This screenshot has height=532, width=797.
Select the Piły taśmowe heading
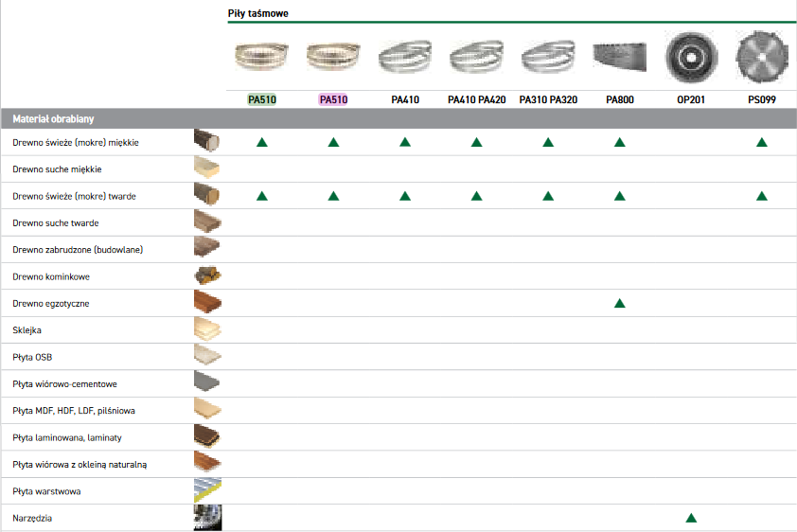258,14
